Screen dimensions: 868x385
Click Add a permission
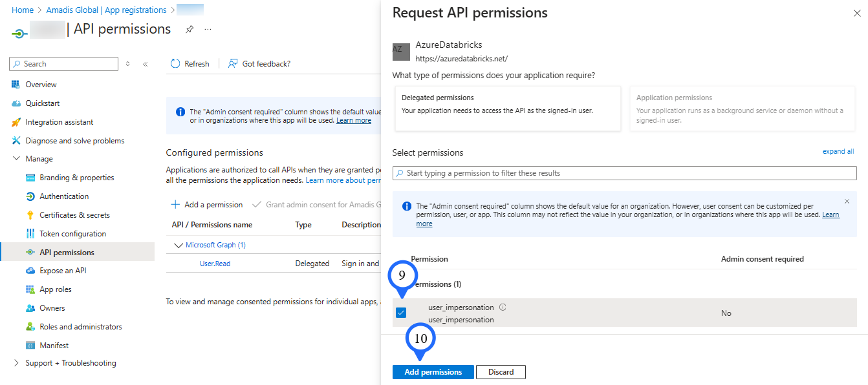coord(207,205)
